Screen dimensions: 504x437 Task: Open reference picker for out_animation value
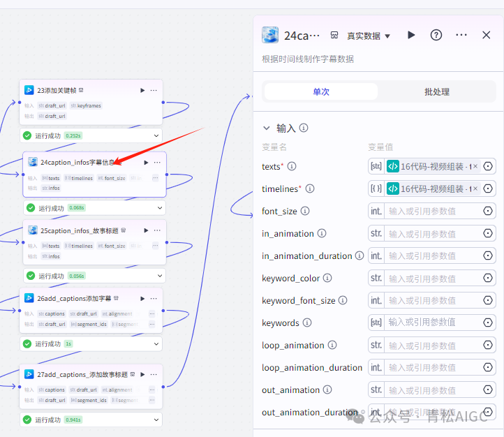[488, 390]
